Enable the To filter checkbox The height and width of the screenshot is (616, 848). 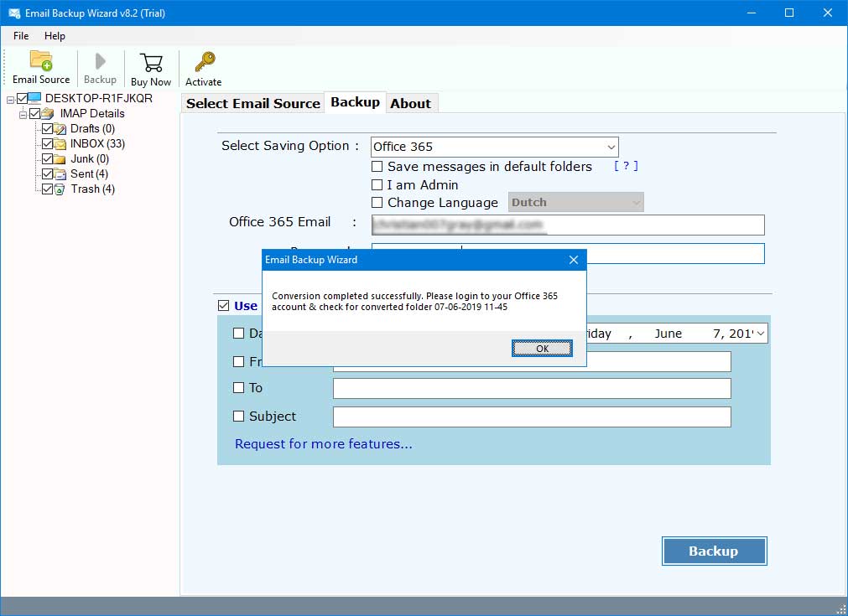coord(238,387)
